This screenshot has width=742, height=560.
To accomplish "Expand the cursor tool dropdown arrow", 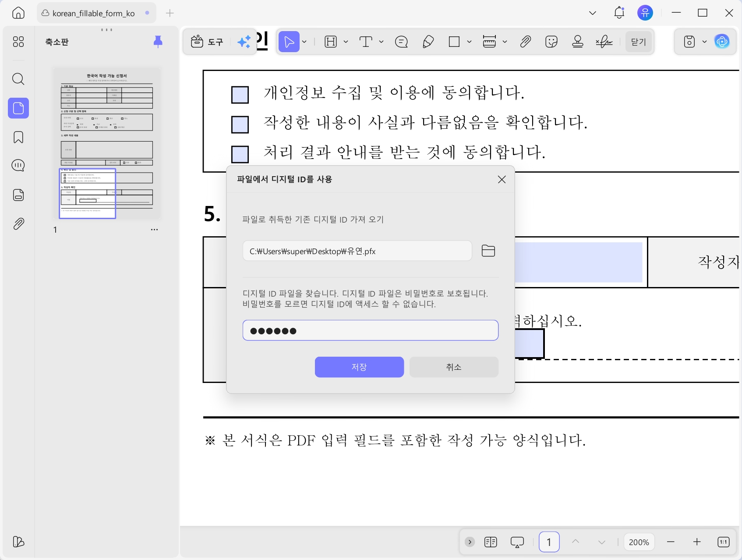I will pyautogui.click(x=304, y=42).
